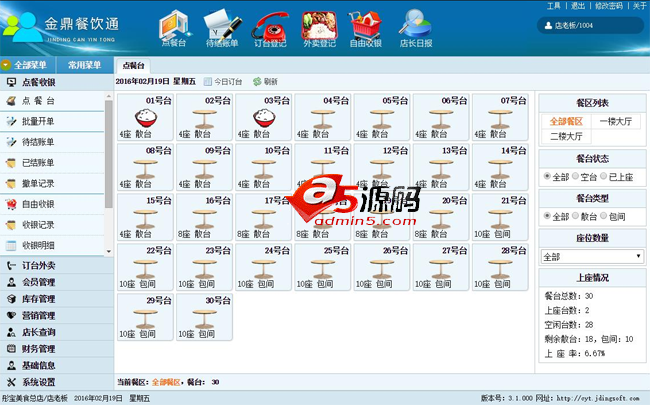This screenshot has width=650, height=405.
Task: Open the 座位数量 dropdown
Action: (592, 257)
